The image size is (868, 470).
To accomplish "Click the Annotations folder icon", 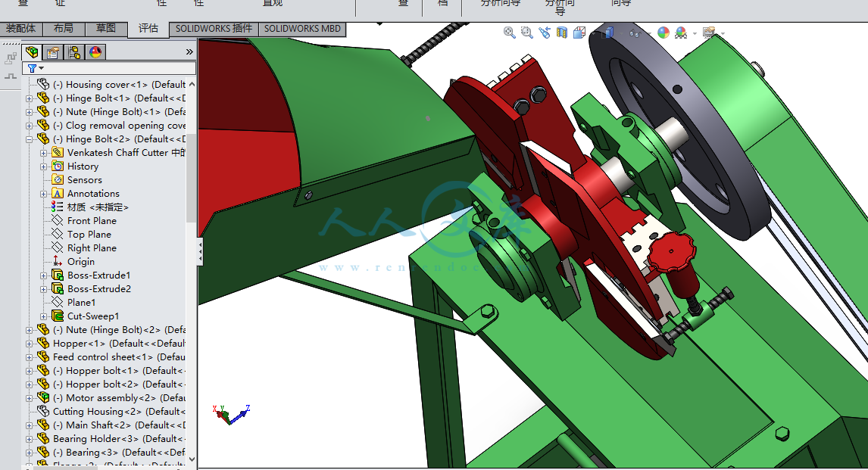I will (58, 193).
